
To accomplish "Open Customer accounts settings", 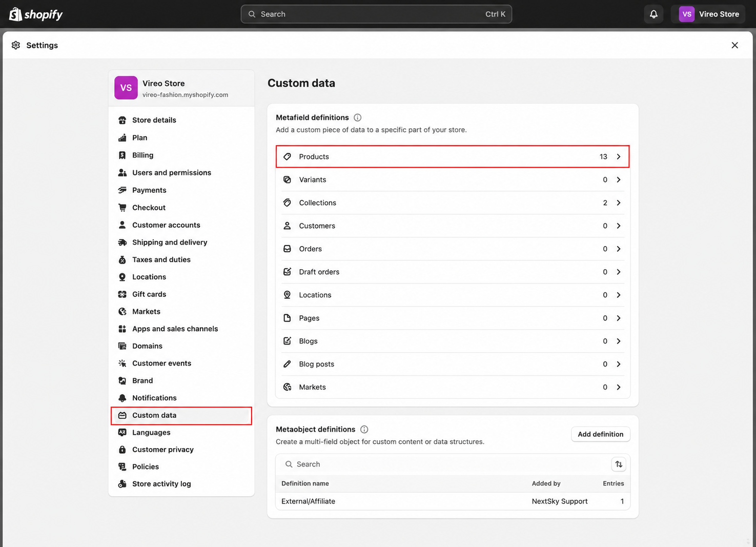I will pos(181,225).
